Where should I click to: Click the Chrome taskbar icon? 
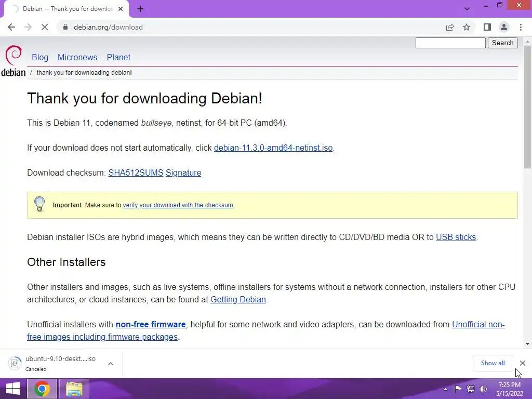click(x=42, y=389)
